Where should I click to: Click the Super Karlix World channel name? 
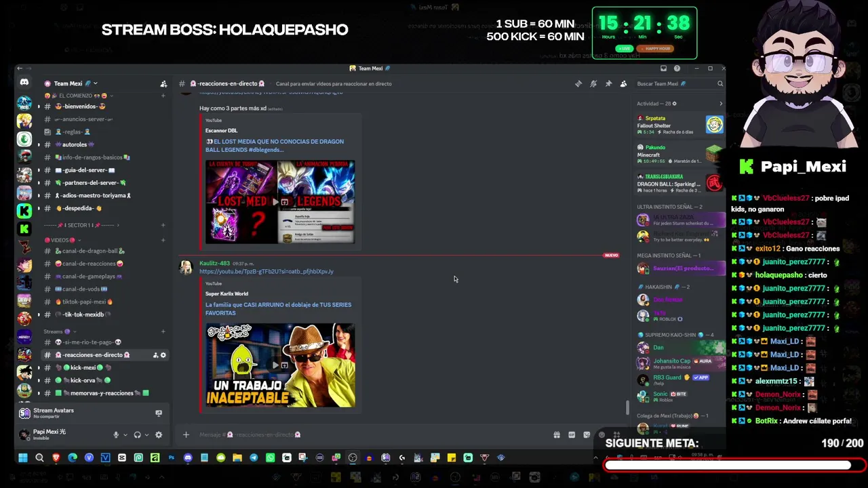226,294
